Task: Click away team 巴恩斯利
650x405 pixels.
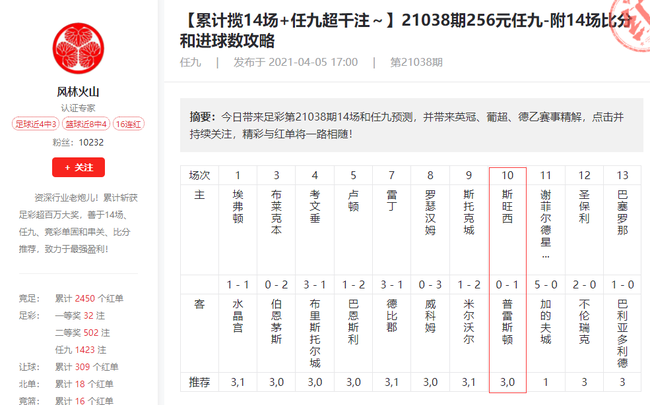Action: click(x=353, y=322)
